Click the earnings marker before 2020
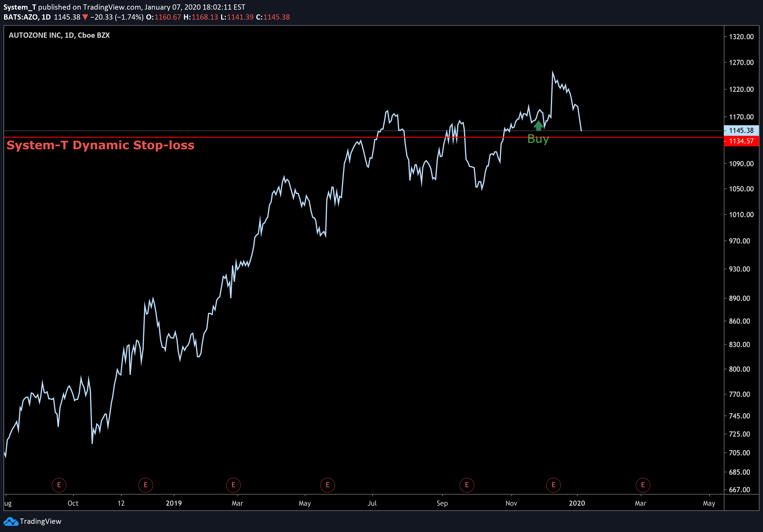 553,485
